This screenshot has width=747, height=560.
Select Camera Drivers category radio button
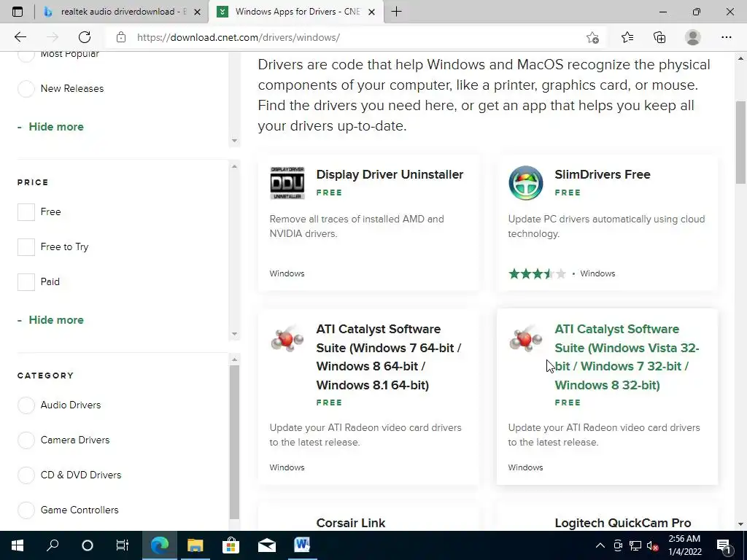pos(26,440)
